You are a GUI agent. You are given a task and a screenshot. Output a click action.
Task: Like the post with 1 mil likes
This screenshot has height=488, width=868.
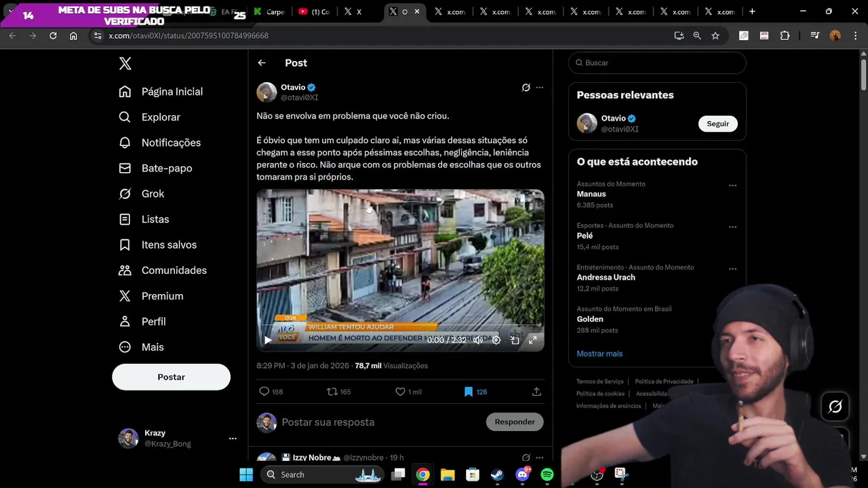coord(408,392)
